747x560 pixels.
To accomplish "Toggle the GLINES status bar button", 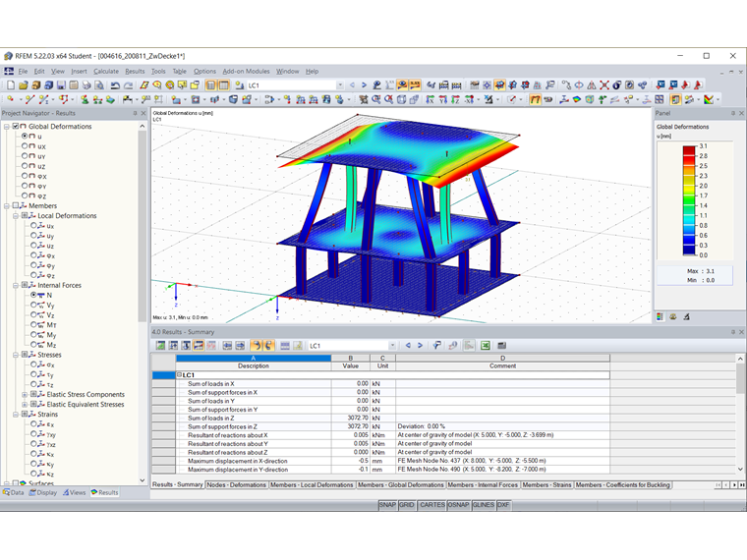I will coord(483,505).
